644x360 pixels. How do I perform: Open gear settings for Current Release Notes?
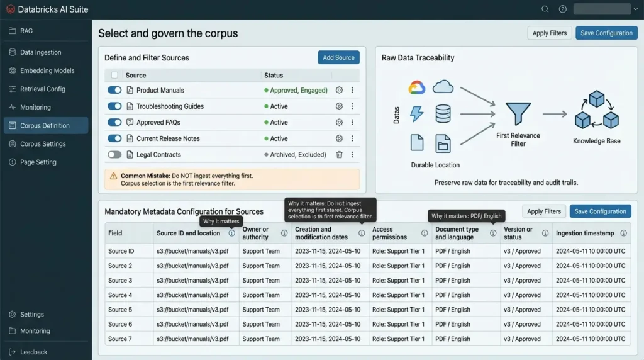339,138
